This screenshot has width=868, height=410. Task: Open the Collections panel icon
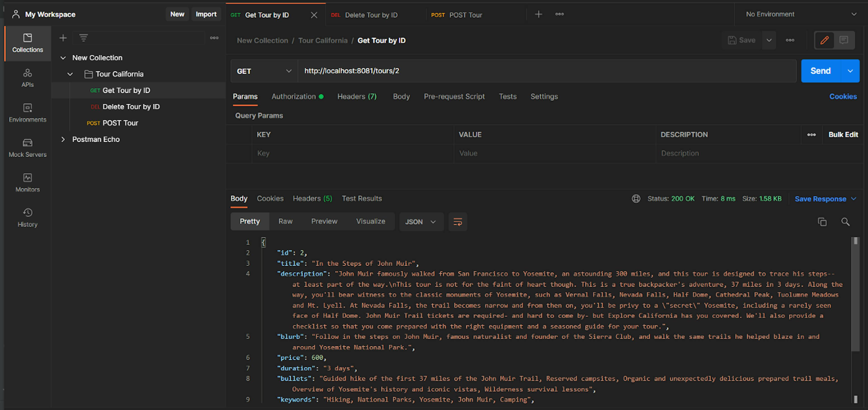pyautogui.click(x=27, y=42)
